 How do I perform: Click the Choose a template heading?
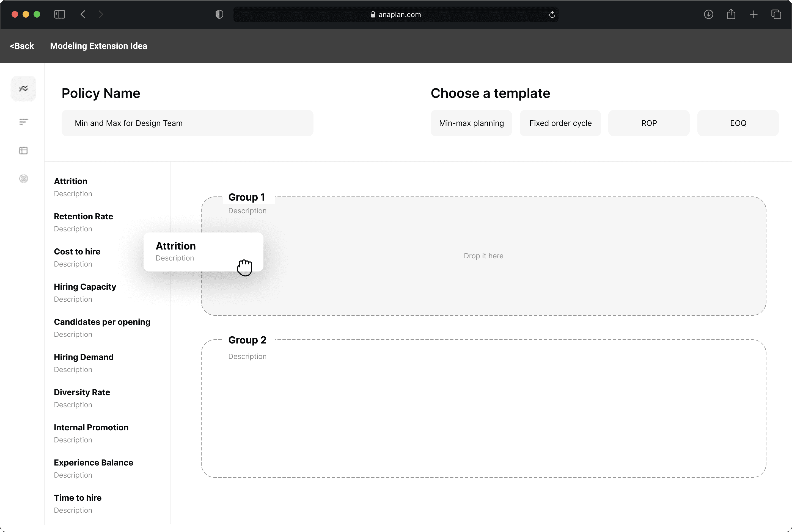click(x=490, y=93)
